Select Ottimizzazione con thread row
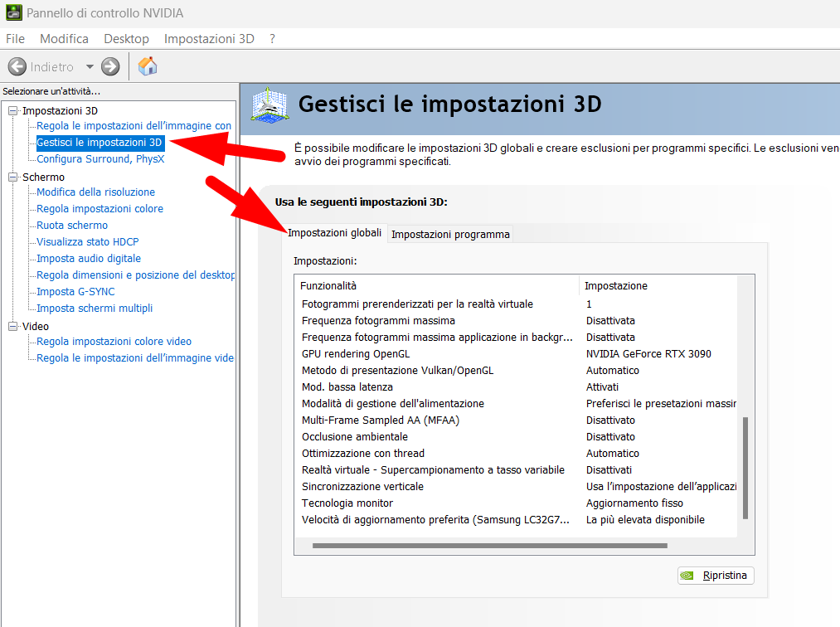The width and height of the screenshot is (840, 627). tap(516, 454)
